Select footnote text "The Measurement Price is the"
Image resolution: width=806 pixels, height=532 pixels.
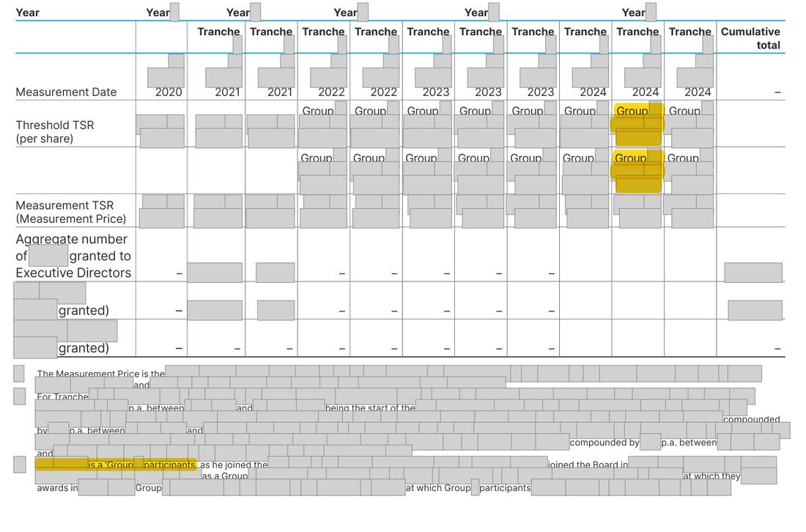click(x=101, y=374)
